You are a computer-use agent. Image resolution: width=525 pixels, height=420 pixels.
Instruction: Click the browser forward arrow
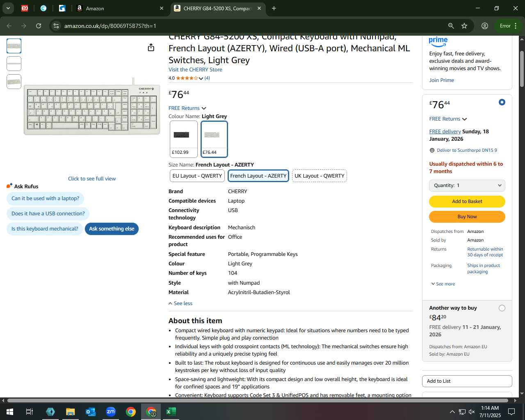pos(24,26)
